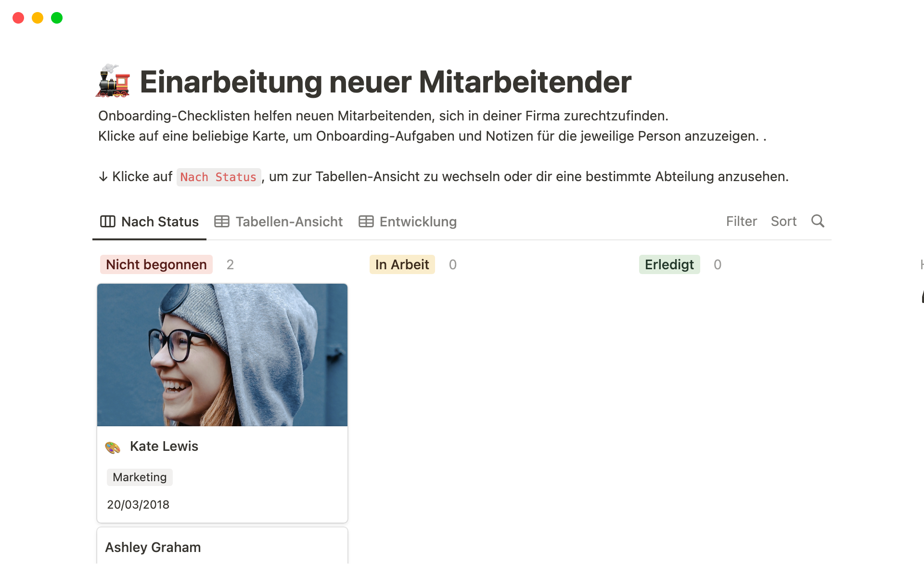Open the Kate Lewis card title
The height and width of the screenshot is (578, 924).
pos(164,446)
